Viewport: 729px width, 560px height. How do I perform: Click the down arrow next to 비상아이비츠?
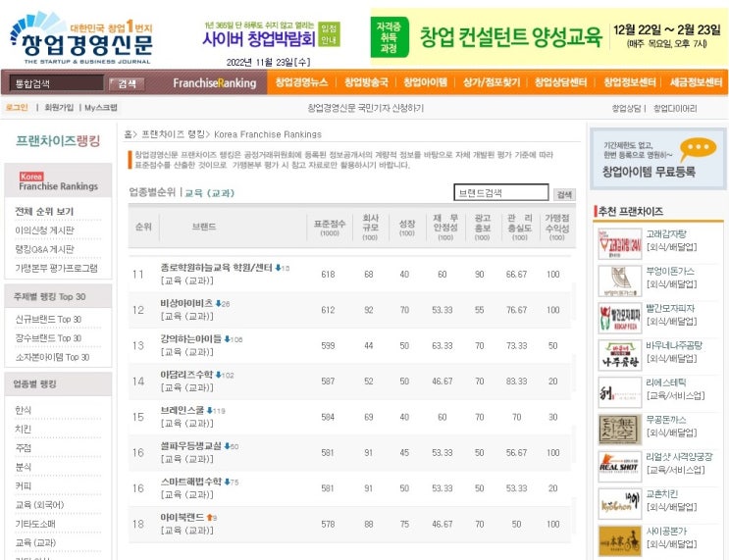[x=218, y=303]
